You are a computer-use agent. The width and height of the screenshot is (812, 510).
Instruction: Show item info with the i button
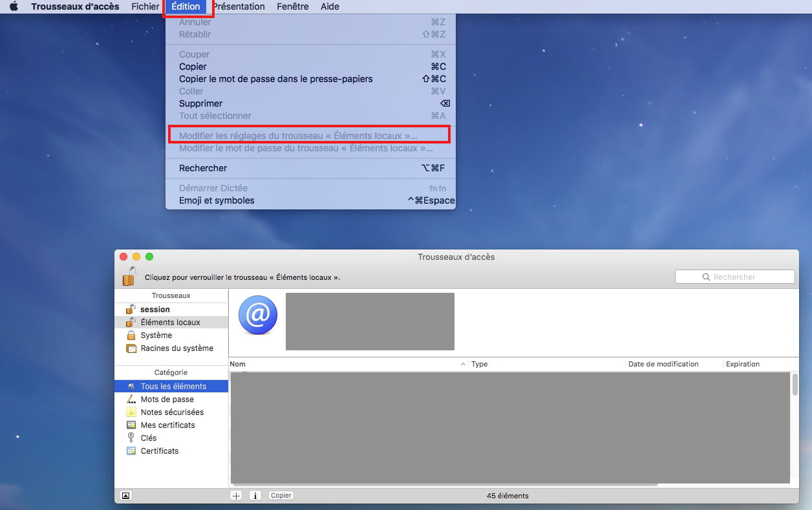(x=255, y=496)
